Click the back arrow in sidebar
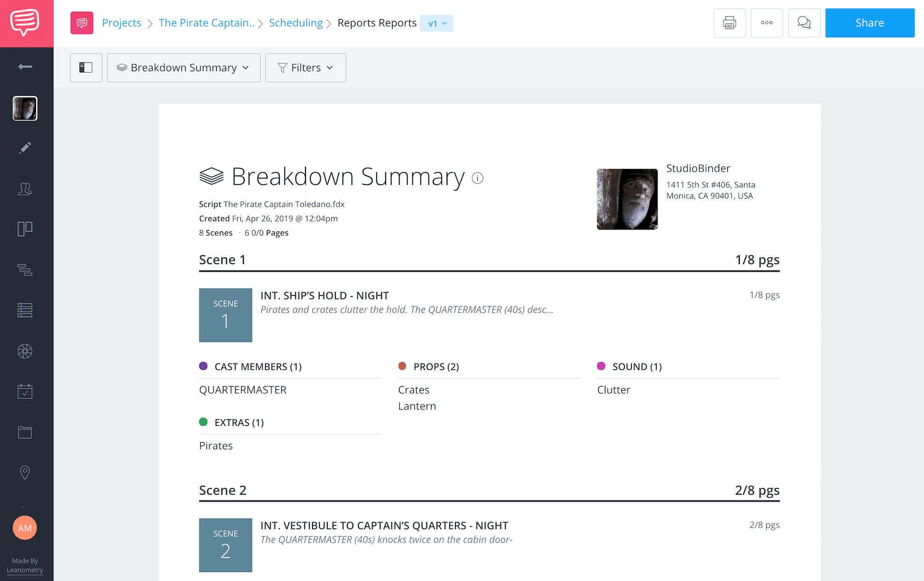 click(x=25, y=67)
